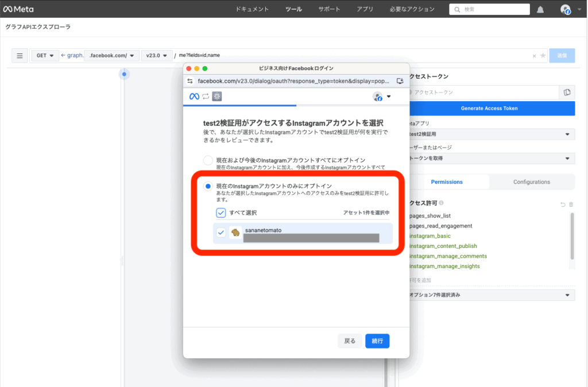Select pages_read_engagement permission
Image resolution: width=588 pixels, height=387 pixels.
click(x=440, y=226)
